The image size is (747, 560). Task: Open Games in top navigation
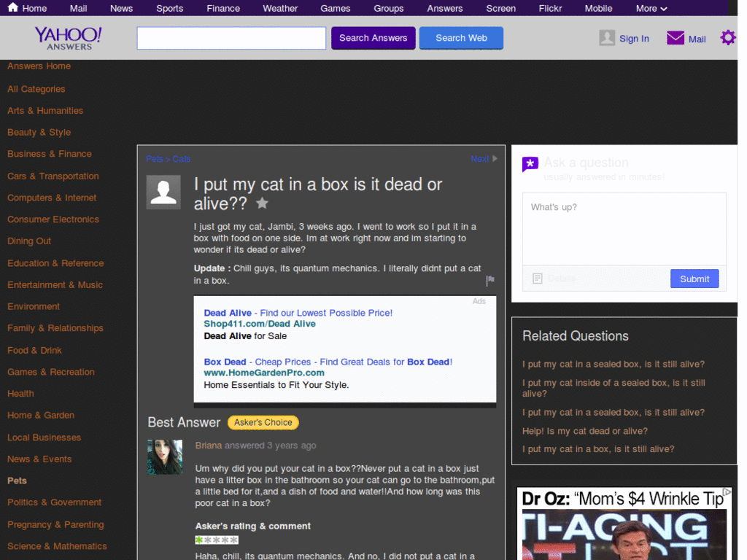[336, 9]
